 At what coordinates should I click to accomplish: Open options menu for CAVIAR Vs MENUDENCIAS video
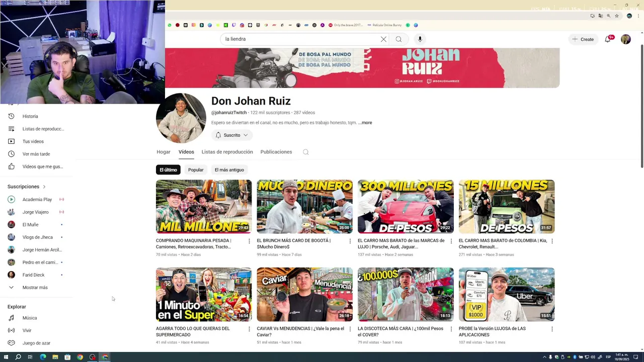[x=350, y=329]
